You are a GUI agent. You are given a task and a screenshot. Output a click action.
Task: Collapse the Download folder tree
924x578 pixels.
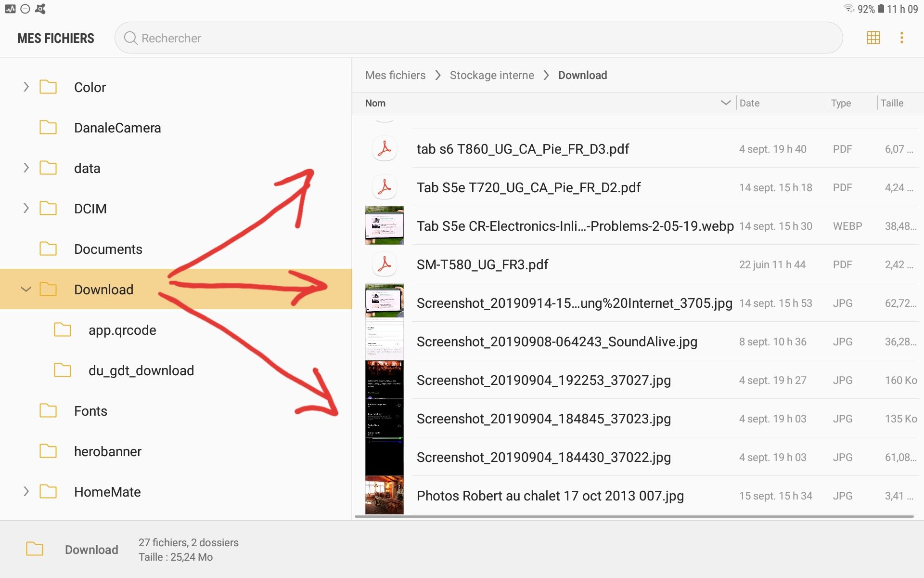coord(26,289)
